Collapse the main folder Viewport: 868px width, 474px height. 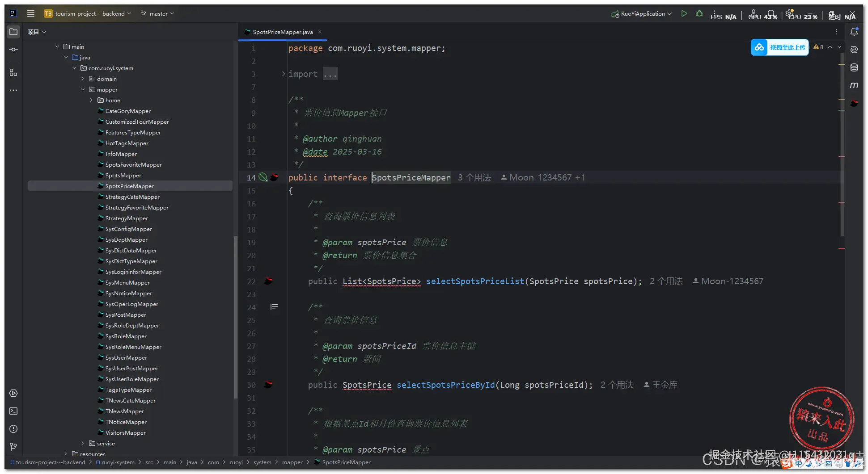[x=57, y=46]
